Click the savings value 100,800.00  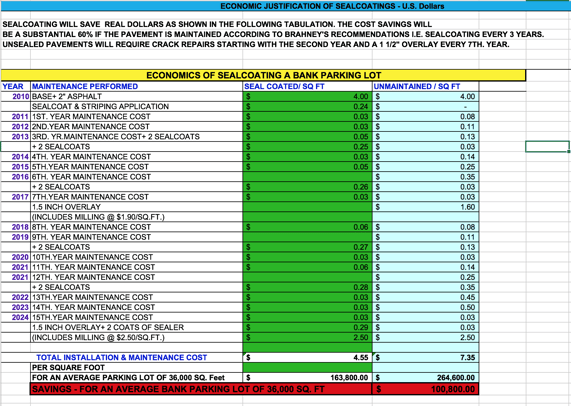coord(425,389)
